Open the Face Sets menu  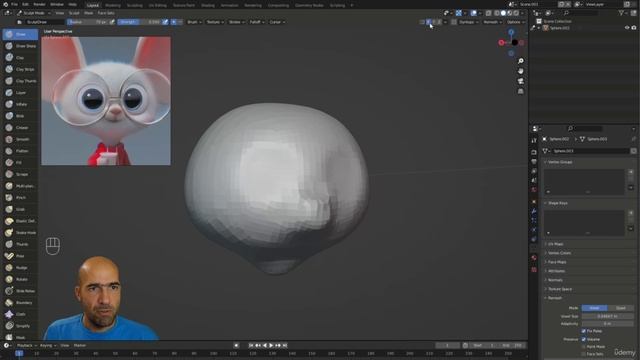106,13
